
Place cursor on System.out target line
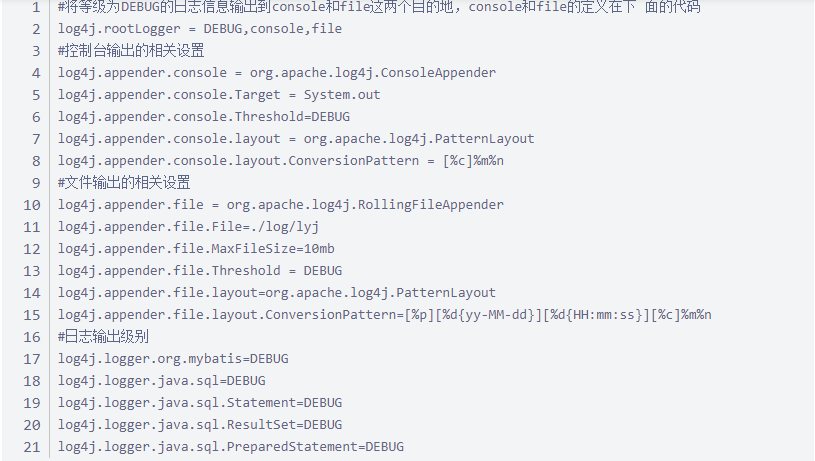[x=219, y=95]
